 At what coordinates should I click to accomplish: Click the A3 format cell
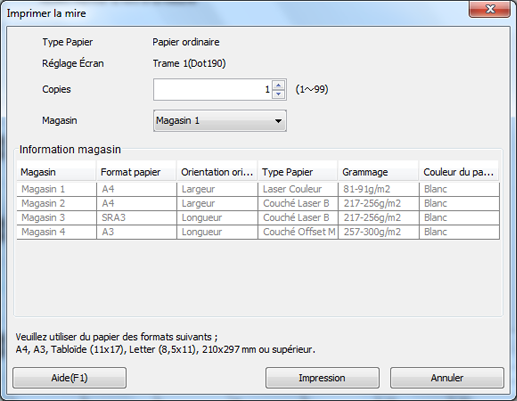(137, 232)
